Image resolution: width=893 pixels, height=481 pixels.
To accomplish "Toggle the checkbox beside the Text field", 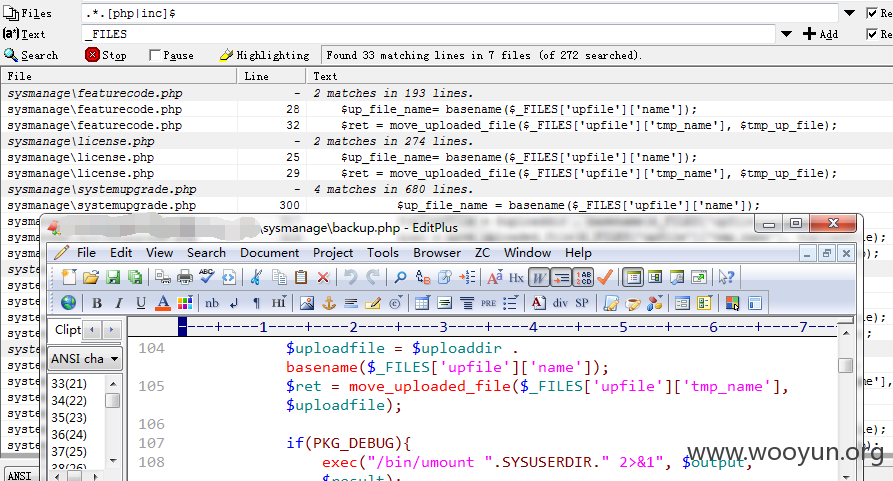I will pos(871,34).
